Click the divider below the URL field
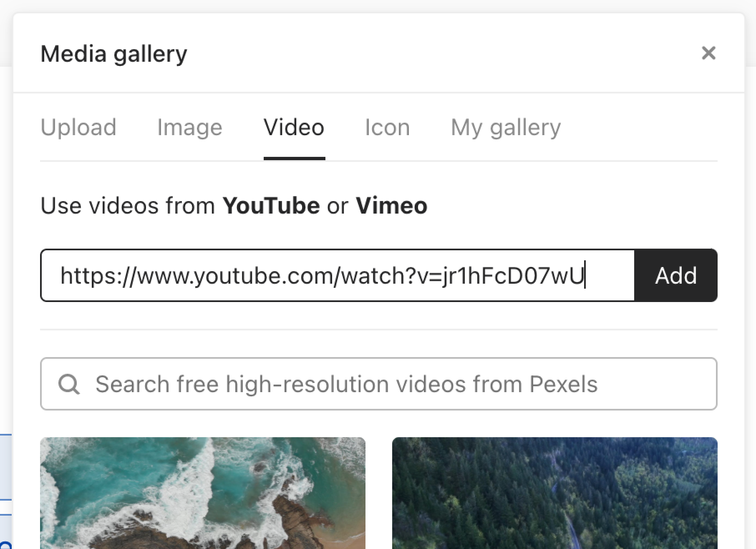The image size is (756, 549). point(378,330)
